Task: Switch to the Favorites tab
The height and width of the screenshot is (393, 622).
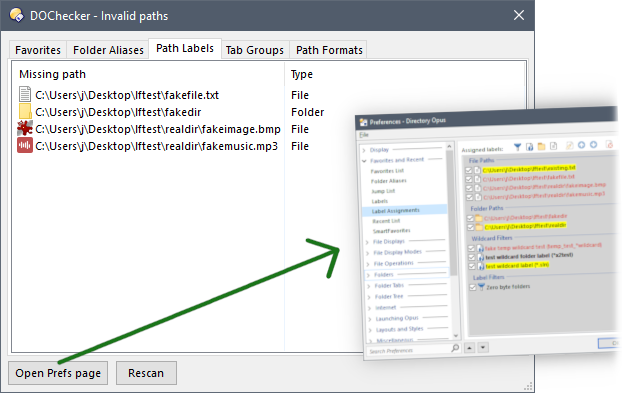Action: click(38, 50)
